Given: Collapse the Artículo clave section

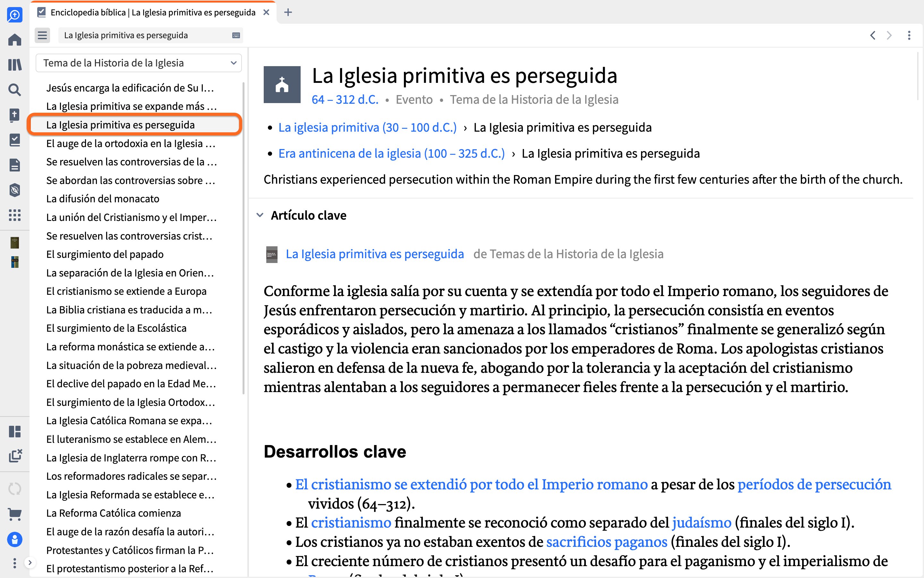Looking at the screenshot, I should pos(260,215).
